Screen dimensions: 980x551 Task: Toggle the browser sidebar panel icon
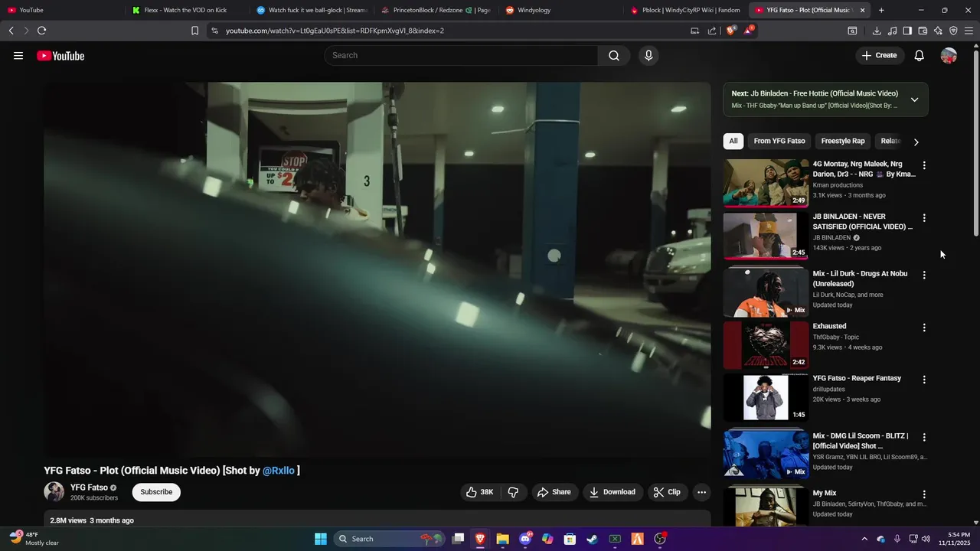tap(907, 31)
